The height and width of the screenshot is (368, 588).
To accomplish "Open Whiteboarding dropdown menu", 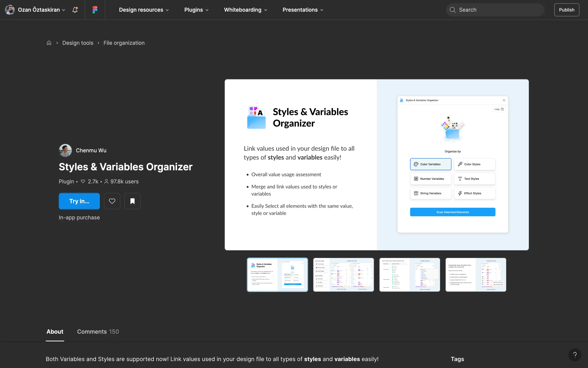I will pos(245,10).
